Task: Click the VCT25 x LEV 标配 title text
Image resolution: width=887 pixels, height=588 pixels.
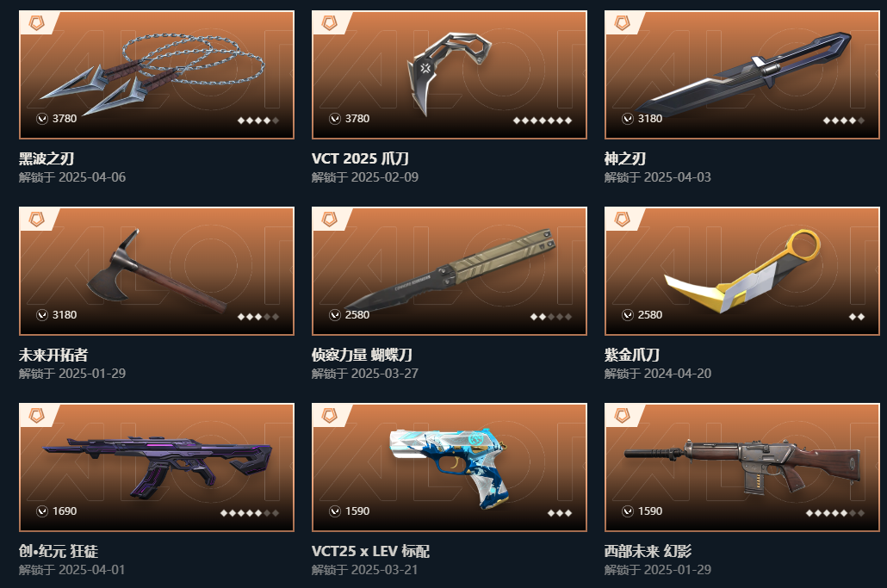Action: click(x=370, y=551)
